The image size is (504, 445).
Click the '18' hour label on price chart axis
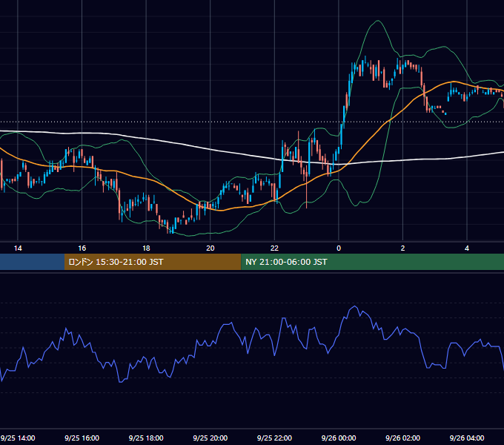[146, 248]
